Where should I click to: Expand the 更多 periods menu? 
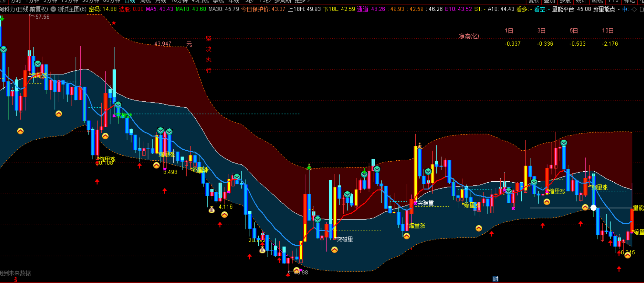click(302, 2)
